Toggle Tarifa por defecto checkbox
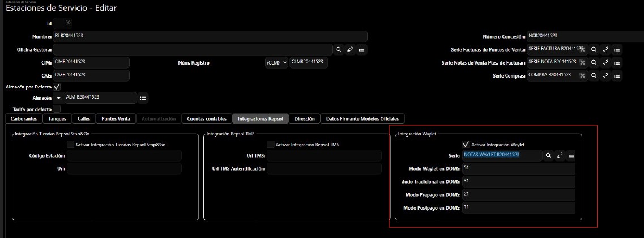The image size is (644, 238). [x=57, y=109]
